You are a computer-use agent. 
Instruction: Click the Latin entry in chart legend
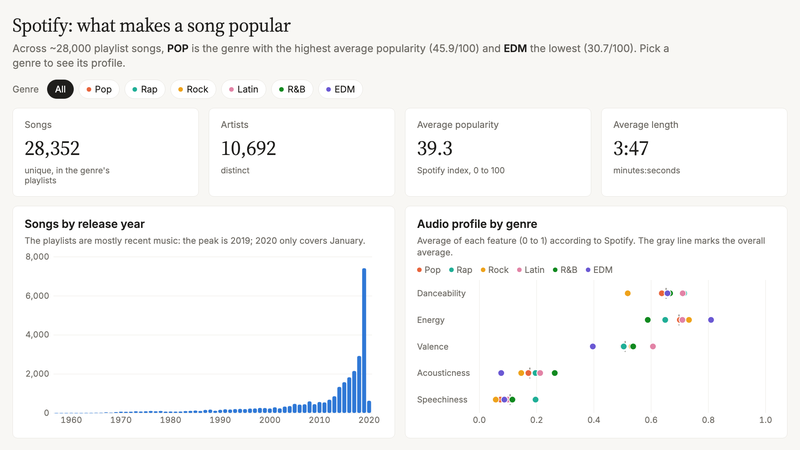[531, 270]
